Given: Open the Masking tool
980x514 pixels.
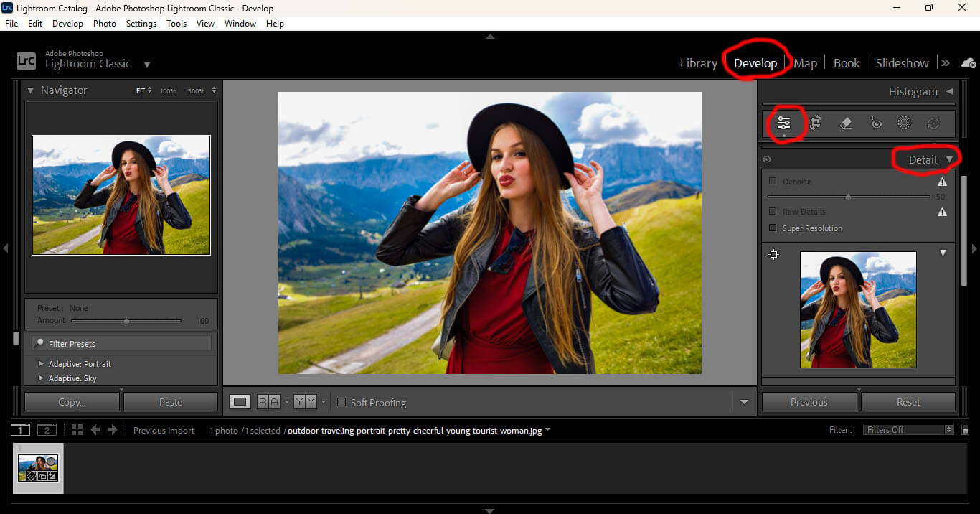Looking at the screenshot, I should tap(904, 123).
